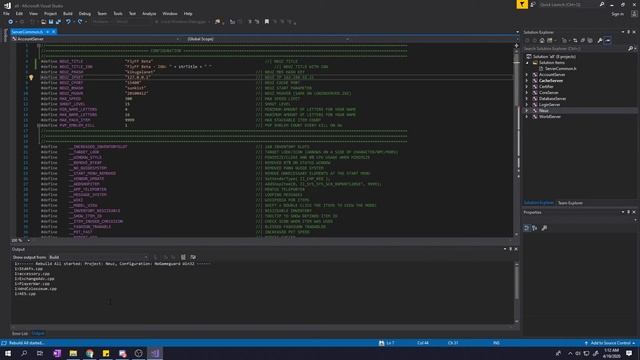Click Add to Source Control in status bar
The width and height of the screenshot is (640, 360).
pos(611,343)
